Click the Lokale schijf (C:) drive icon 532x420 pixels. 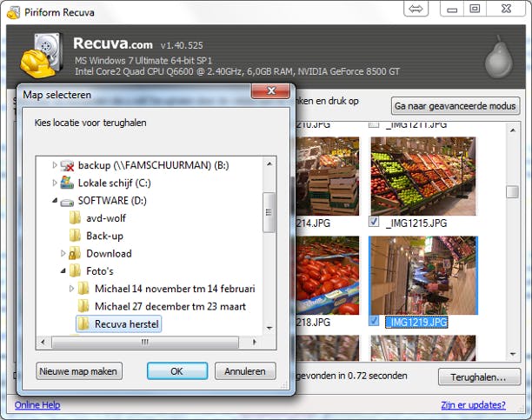click(x=67, y=183)
